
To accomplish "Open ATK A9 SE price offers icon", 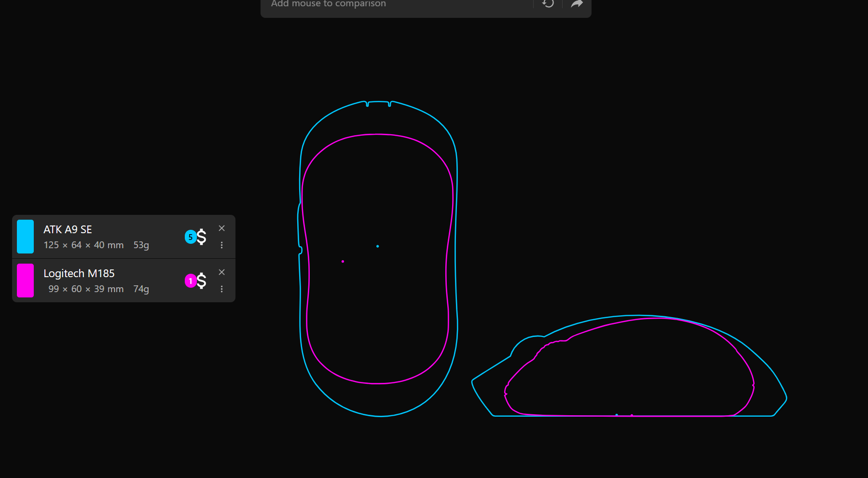I will coord(196,237).
